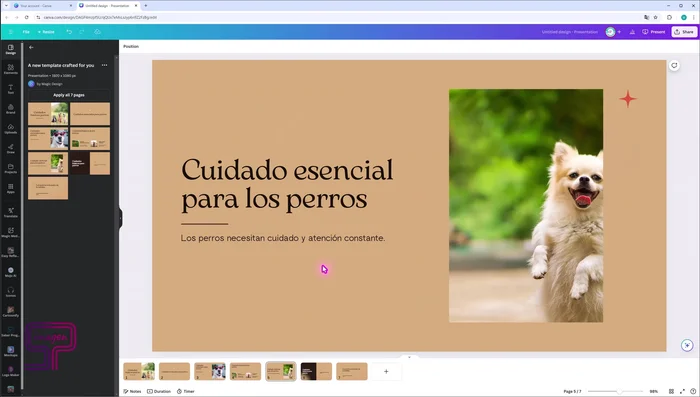Bookmark this page with the star icon
The width and height of the screenshot is (700, 397).
[655, 17]
